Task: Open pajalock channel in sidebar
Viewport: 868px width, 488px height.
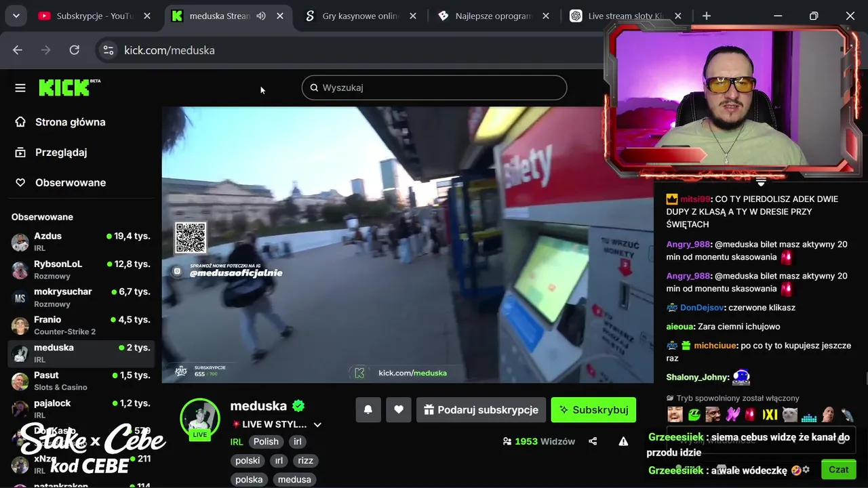Action: pyautogui.click(x=81, y=409)
